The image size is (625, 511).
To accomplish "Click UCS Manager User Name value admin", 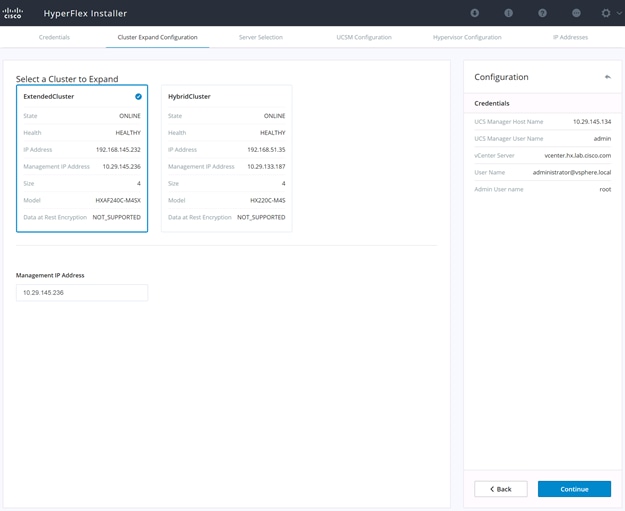I will click(602, 139).
